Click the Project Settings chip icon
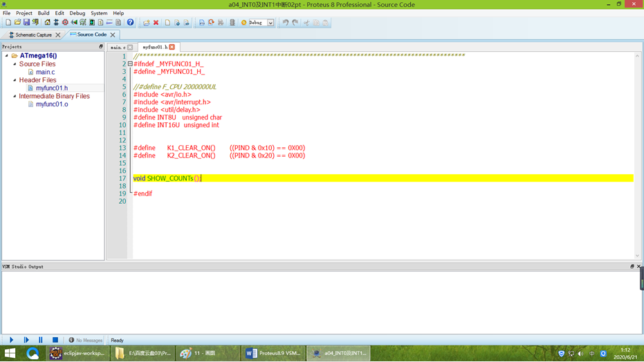Image resolution: width=644 pixels, height=362 pixels. (232, 23)
